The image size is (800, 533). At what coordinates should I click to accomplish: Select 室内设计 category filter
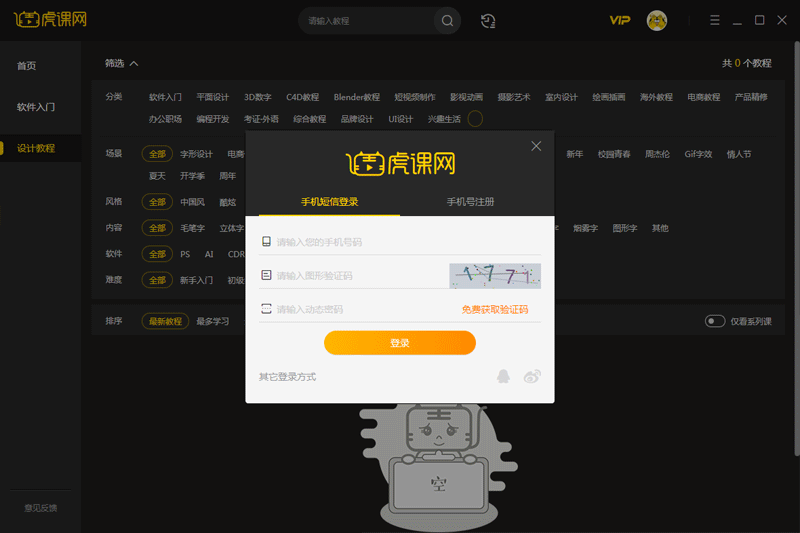tap(561, 97)
